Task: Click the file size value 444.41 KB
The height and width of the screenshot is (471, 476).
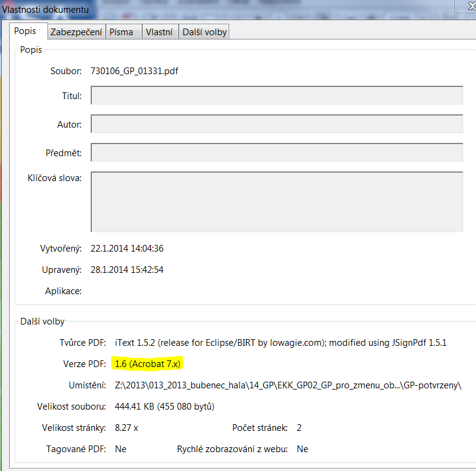Action: [x=164, y=406]
